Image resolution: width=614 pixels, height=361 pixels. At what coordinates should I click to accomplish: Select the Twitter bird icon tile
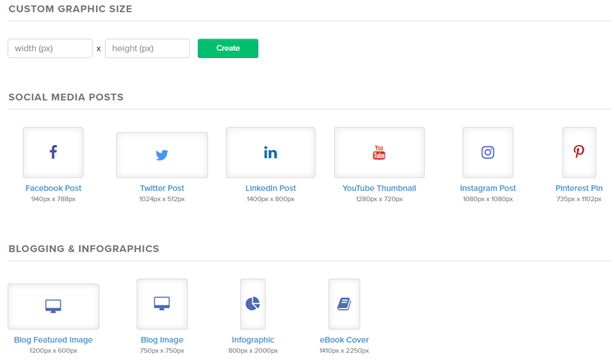(x=162, y=155)
